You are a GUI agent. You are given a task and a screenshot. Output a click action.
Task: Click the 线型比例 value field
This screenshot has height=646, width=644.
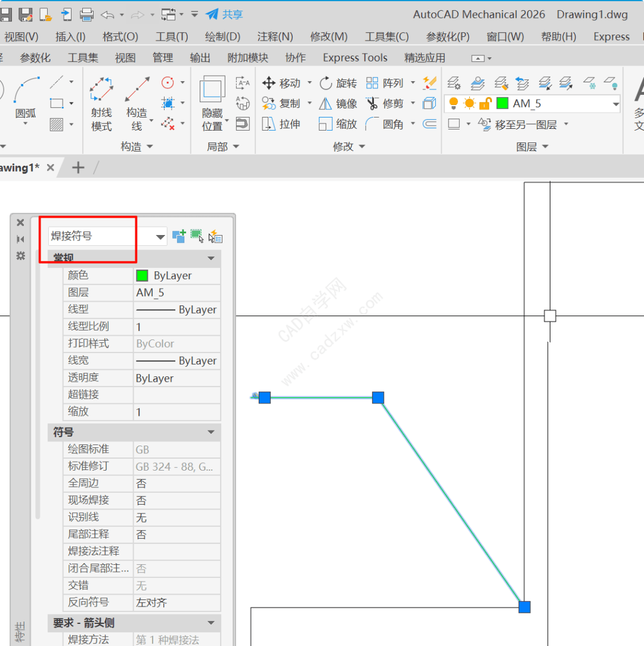(x=177, y=327)
